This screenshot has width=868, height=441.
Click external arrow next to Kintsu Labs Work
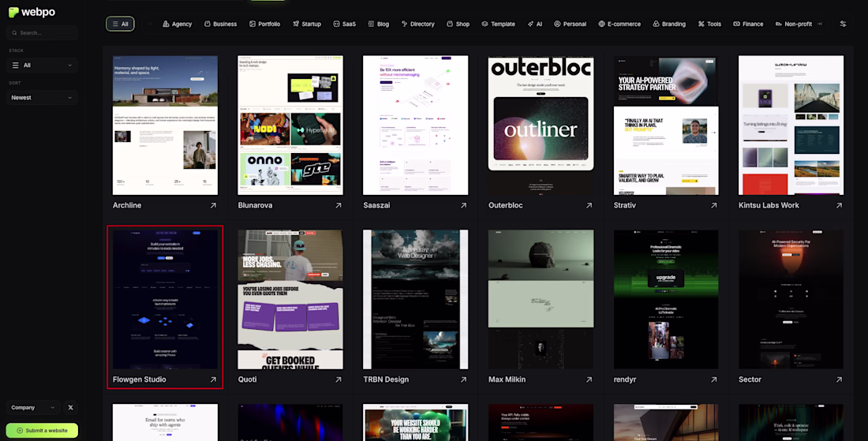(x=840, y=205)
